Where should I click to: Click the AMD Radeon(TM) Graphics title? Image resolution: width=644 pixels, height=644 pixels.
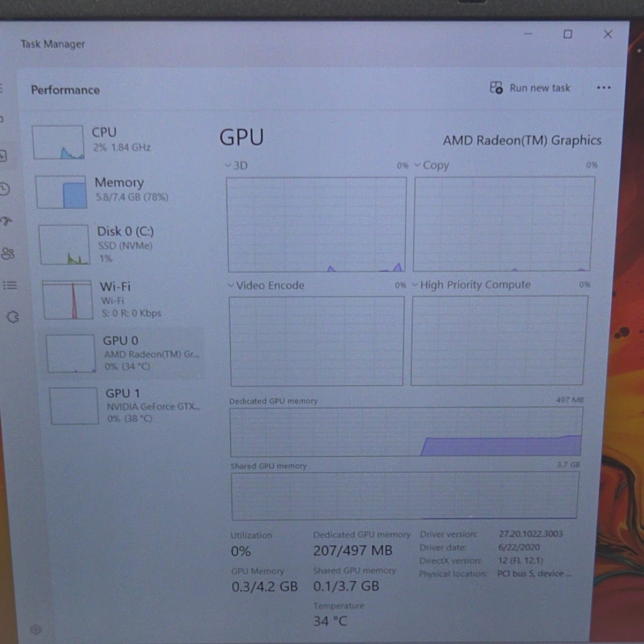pos(522,141)
